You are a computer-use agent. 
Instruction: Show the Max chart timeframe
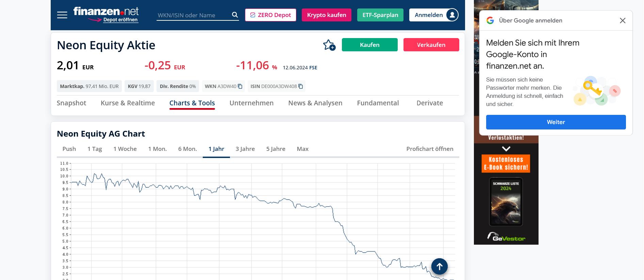302,149
